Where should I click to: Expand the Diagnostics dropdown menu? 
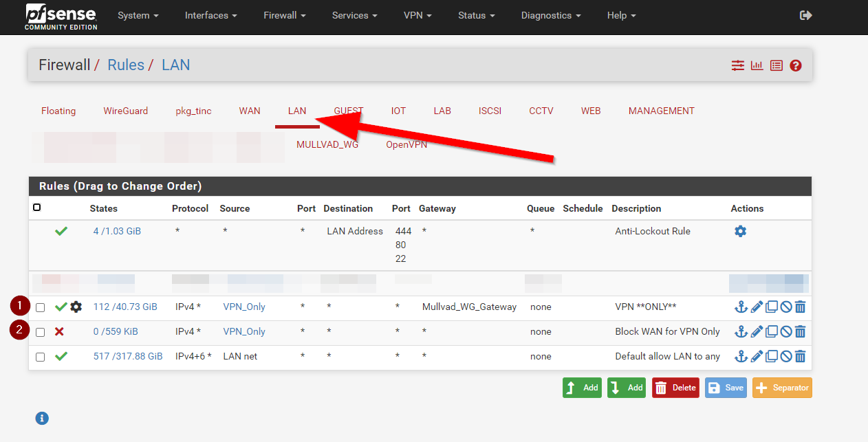[x=551, y=15]
